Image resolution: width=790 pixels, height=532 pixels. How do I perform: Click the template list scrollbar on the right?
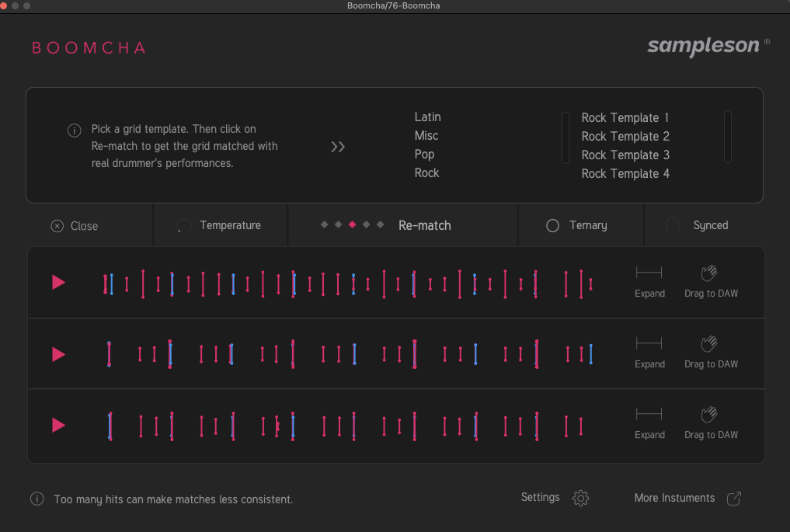point(728,137)
